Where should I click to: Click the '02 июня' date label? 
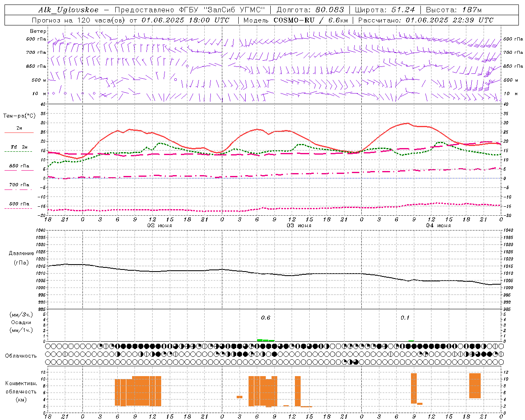point(160,225)
